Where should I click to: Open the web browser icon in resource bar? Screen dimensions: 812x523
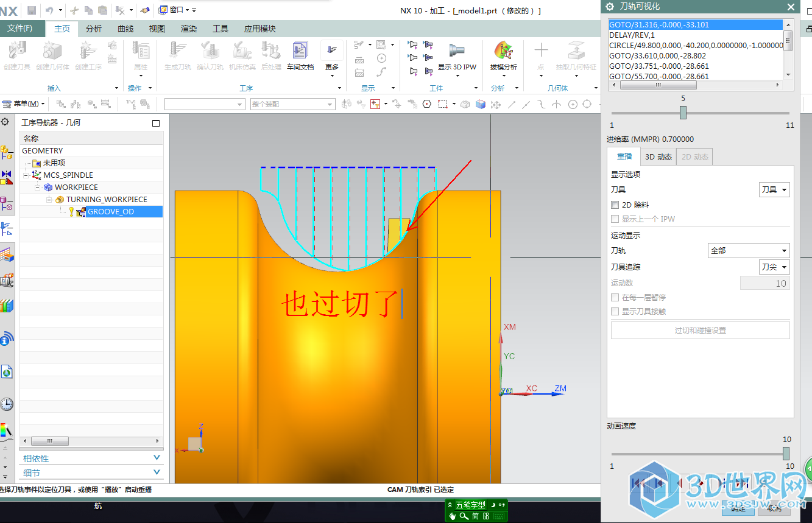7,371
